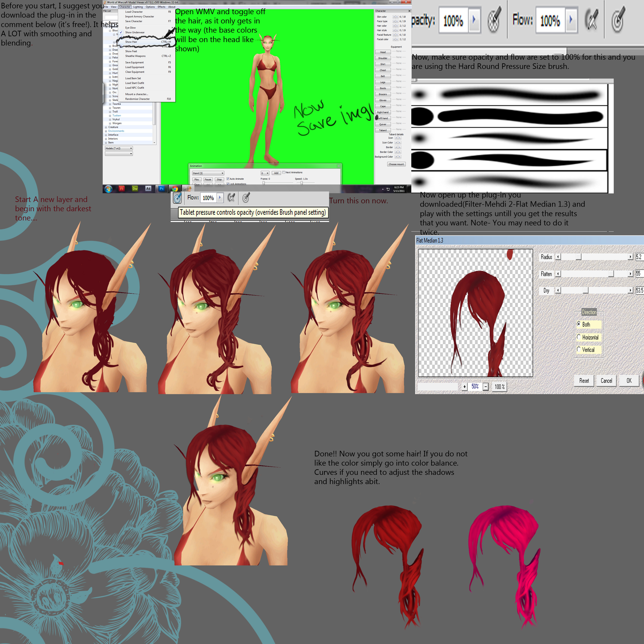This screenshot has width=644, height=644.
Task: Open the Models (*.m2) dropdown
Action: (x=119, y=148)
